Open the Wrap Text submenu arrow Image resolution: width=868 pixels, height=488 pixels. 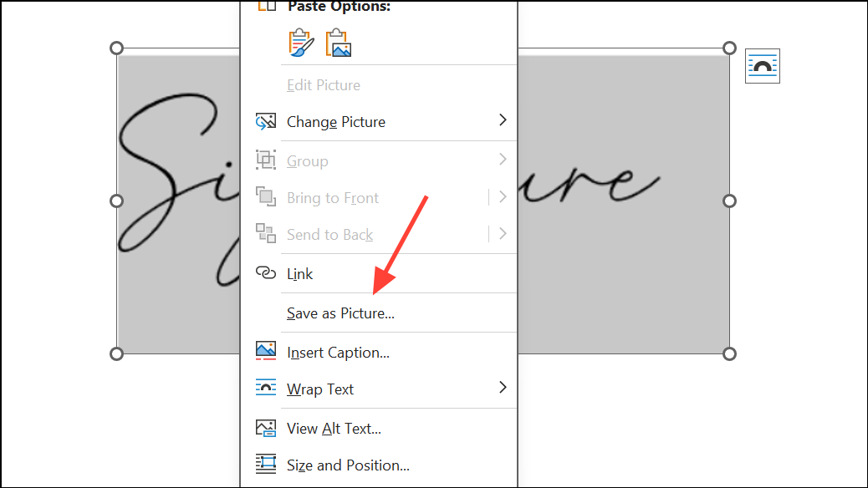coord(503,388)
